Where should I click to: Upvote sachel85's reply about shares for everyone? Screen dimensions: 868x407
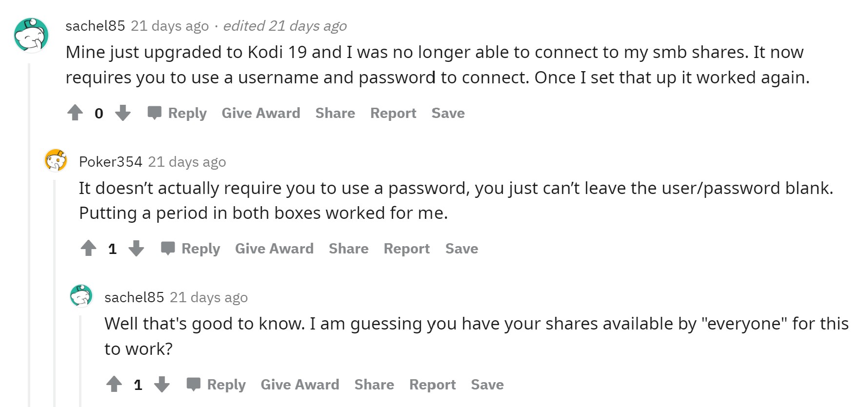tap(114, 384)
